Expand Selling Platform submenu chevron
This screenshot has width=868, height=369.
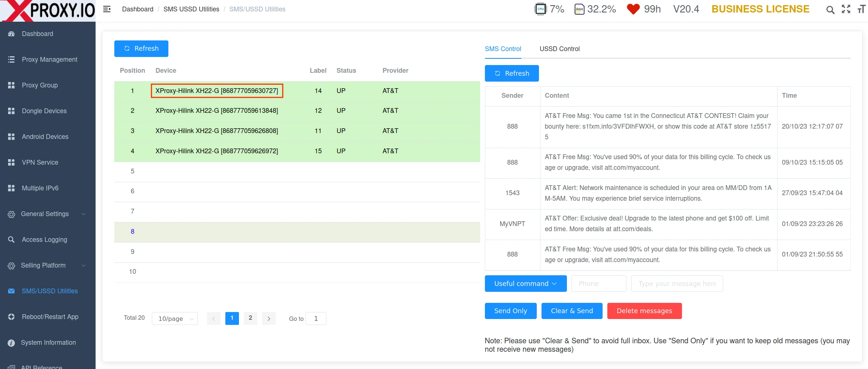click(83, 265)
